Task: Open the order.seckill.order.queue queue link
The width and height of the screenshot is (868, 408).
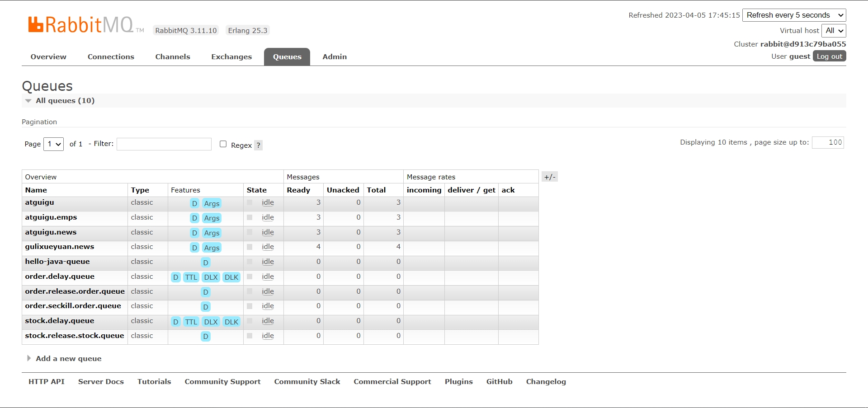Action: point(73,306)
